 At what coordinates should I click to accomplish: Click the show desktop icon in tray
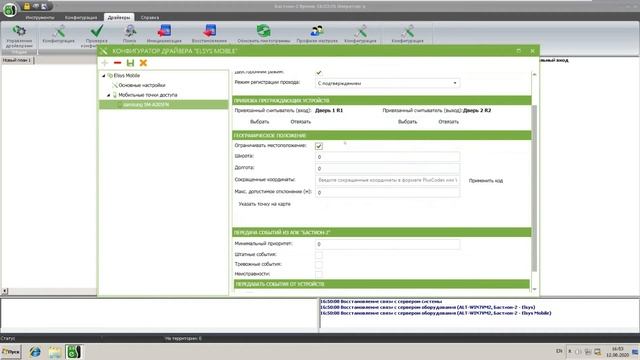tap(636, 352)
